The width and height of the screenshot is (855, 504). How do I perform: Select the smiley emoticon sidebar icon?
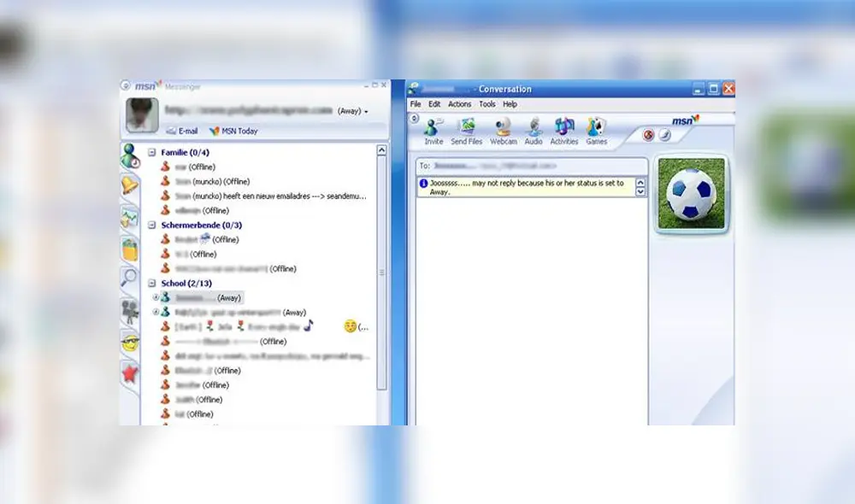pyautogui.click(x=130, y=341)
